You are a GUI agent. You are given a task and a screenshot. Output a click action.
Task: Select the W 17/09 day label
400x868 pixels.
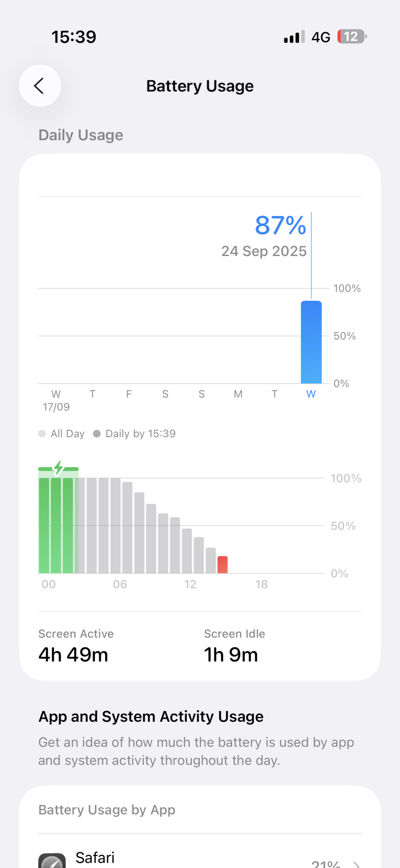56,400
